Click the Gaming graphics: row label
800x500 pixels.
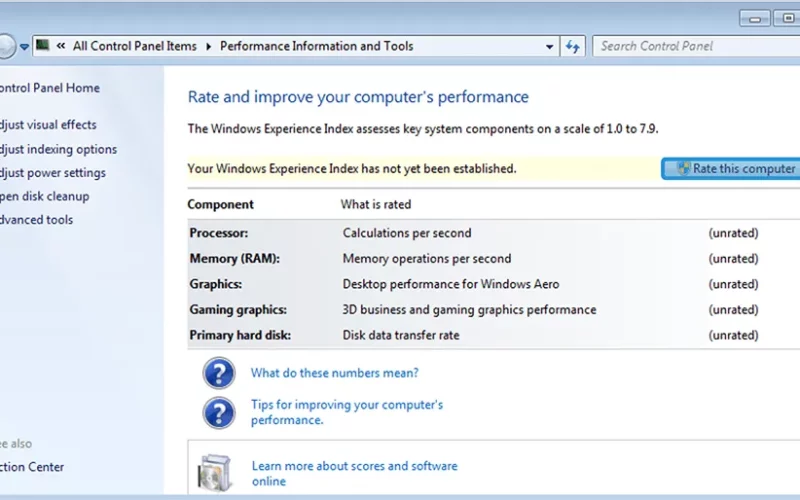pyautogui.click(x=238, y=310)
